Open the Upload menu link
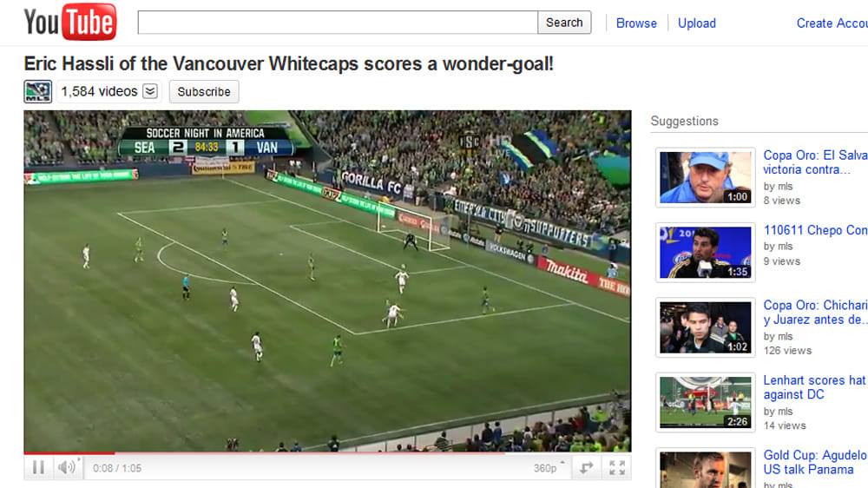 [696, 23]
